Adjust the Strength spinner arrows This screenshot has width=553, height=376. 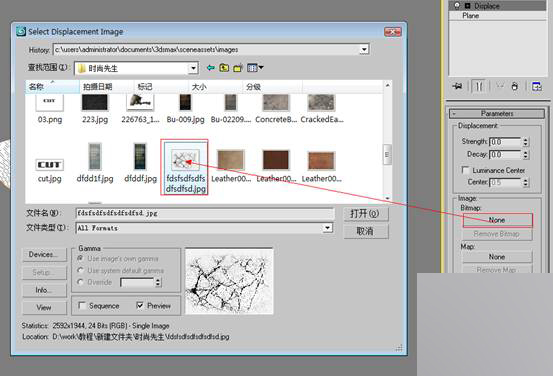coord(525,142)
